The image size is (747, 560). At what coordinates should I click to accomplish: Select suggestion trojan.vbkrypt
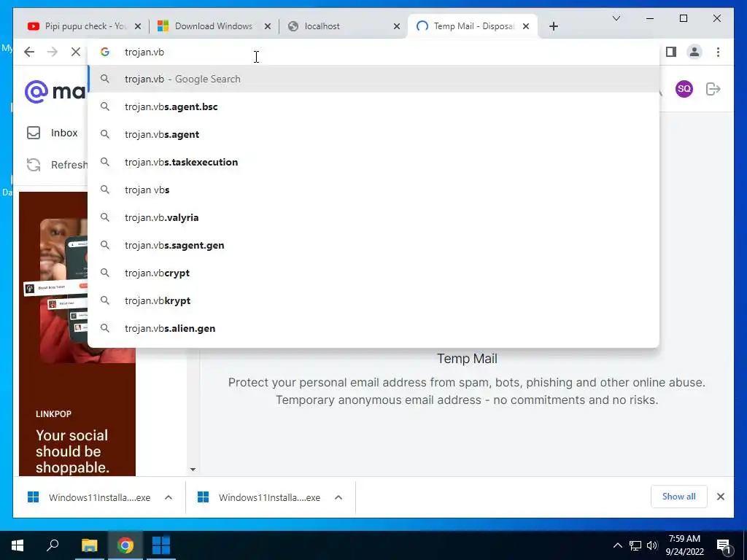(373, 300)
